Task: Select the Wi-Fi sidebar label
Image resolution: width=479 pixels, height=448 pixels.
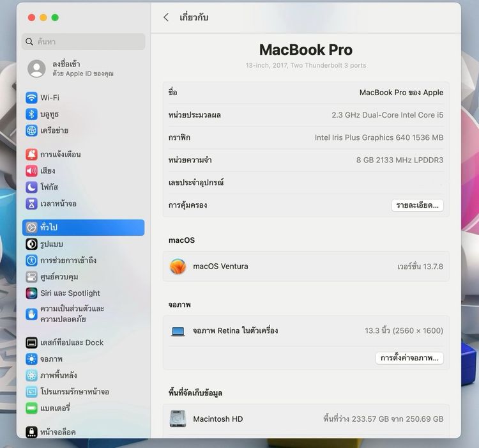Action: coord(50,98)
